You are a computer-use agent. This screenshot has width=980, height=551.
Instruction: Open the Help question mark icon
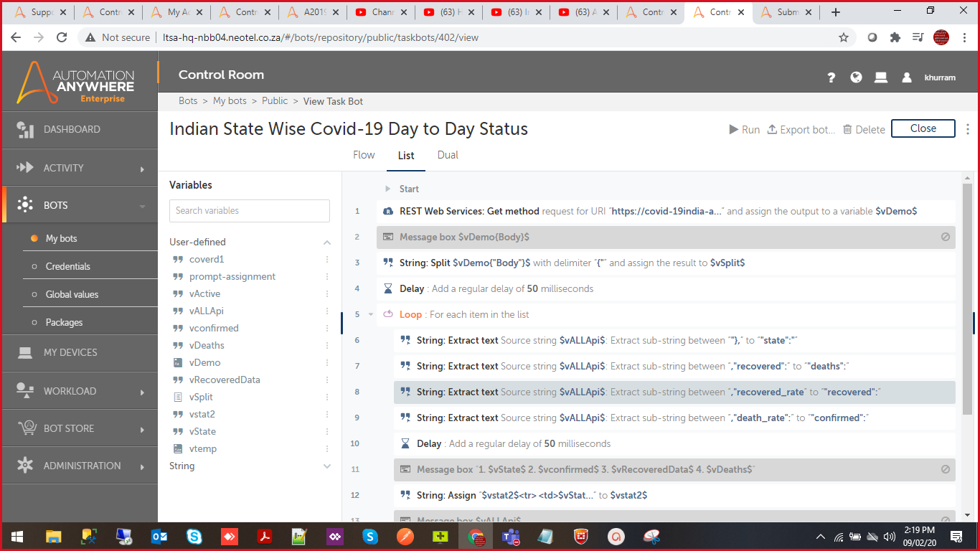pos(831,77)
